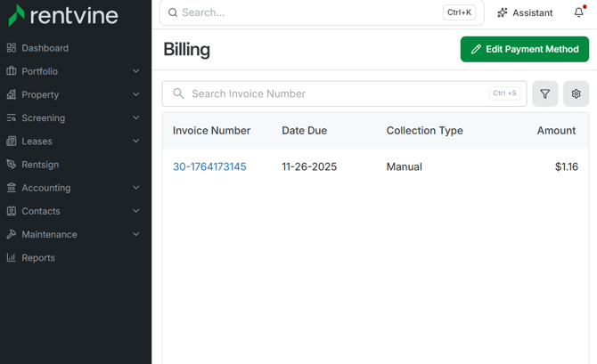
Task: Click the magnifier in invoice search
Action: coord(178,93)
